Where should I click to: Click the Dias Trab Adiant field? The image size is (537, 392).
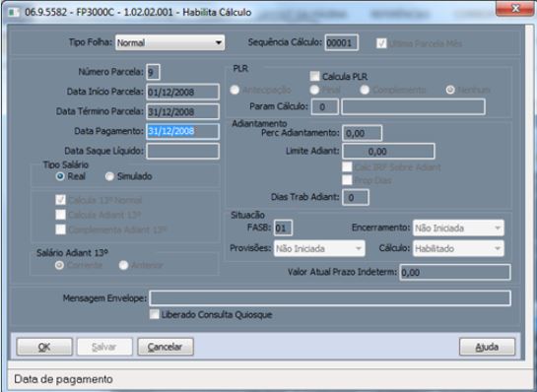[356, 198]
